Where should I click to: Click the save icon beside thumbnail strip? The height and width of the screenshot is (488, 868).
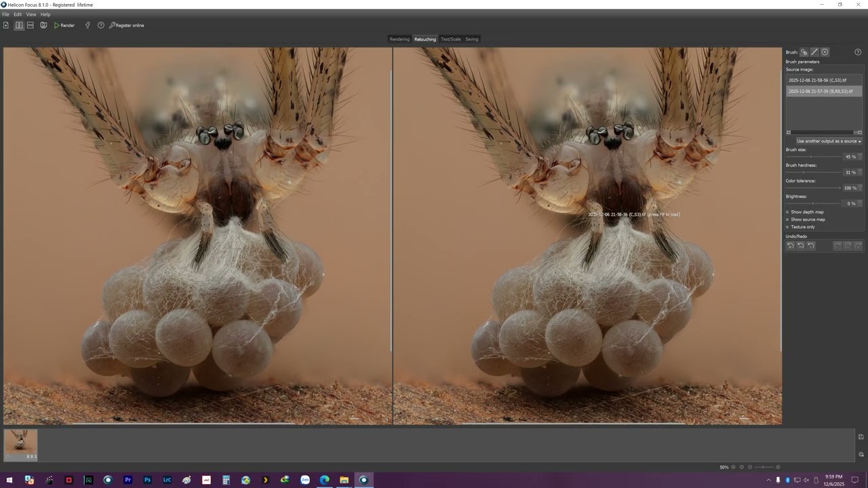tap(861, 437)
